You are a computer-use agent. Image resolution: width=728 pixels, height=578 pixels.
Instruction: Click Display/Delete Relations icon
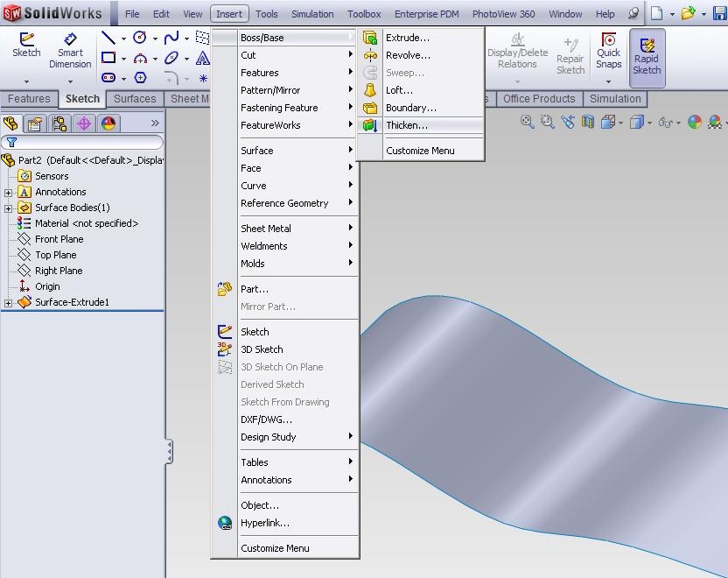518,50
